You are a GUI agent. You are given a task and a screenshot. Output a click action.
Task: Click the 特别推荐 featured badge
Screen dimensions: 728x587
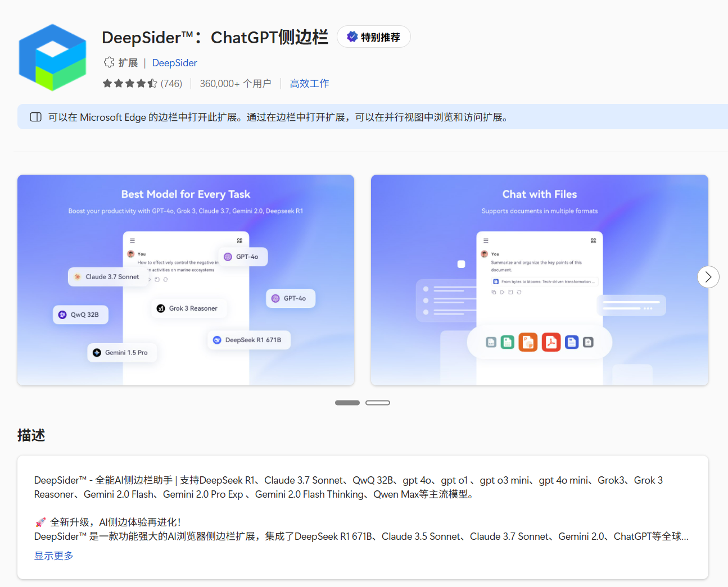coord(374,37)
